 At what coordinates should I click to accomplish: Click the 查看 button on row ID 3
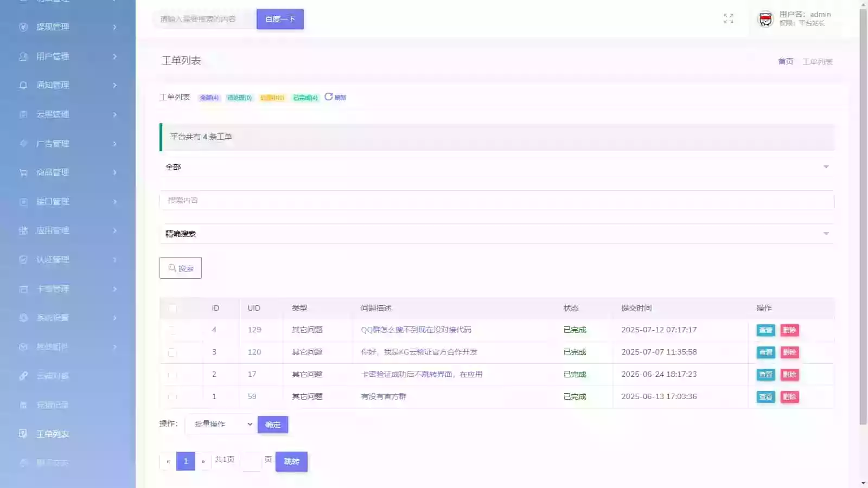[765, 352]
